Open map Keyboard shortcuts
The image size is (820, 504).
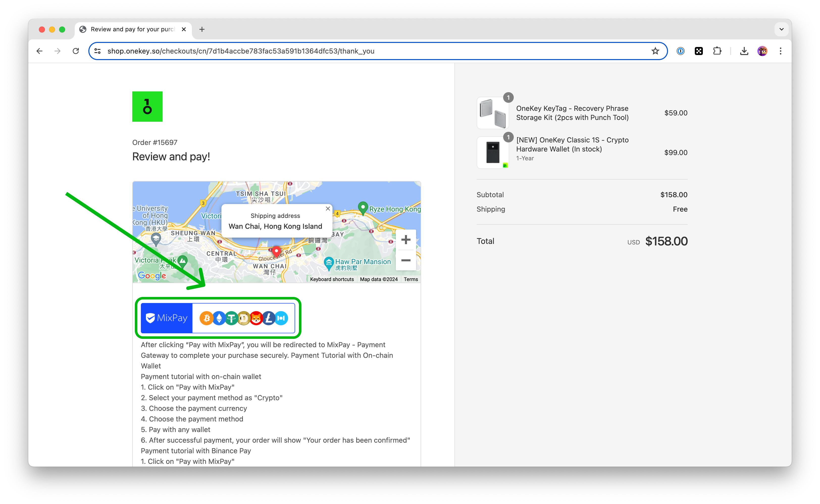(x=332, y=279)
